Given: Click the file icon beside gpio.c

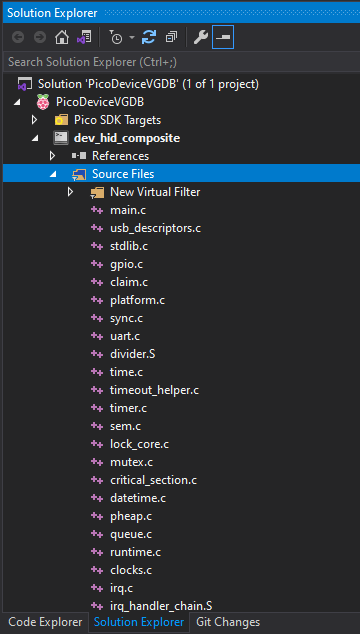Looking at the screenshot, I should point(97,264).
